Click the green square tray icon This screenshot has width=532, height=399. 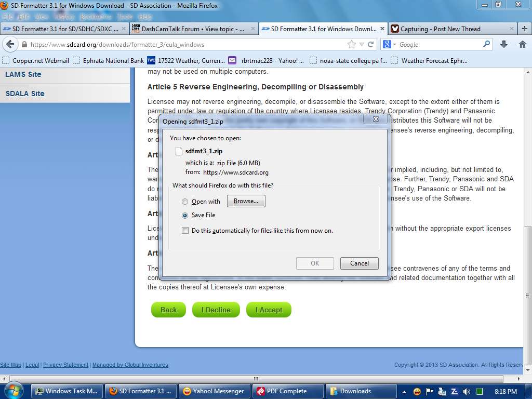click(x=480, y=392)
